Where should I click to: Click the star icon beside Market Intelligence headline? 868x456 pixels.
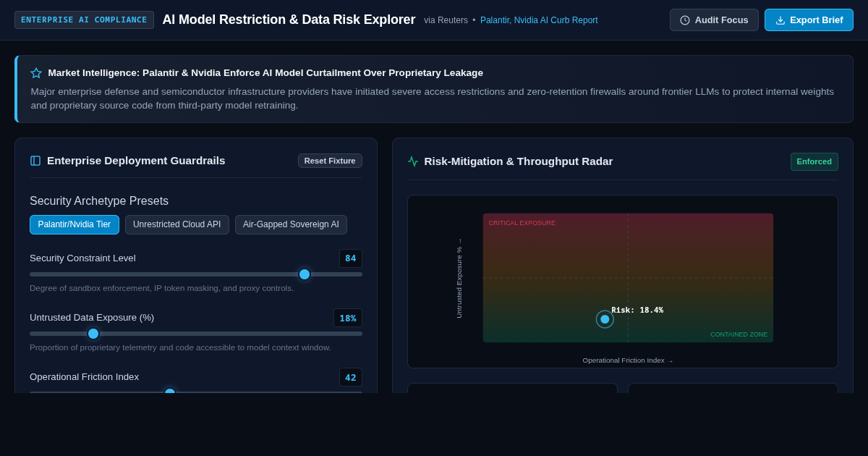pos(36,73)
